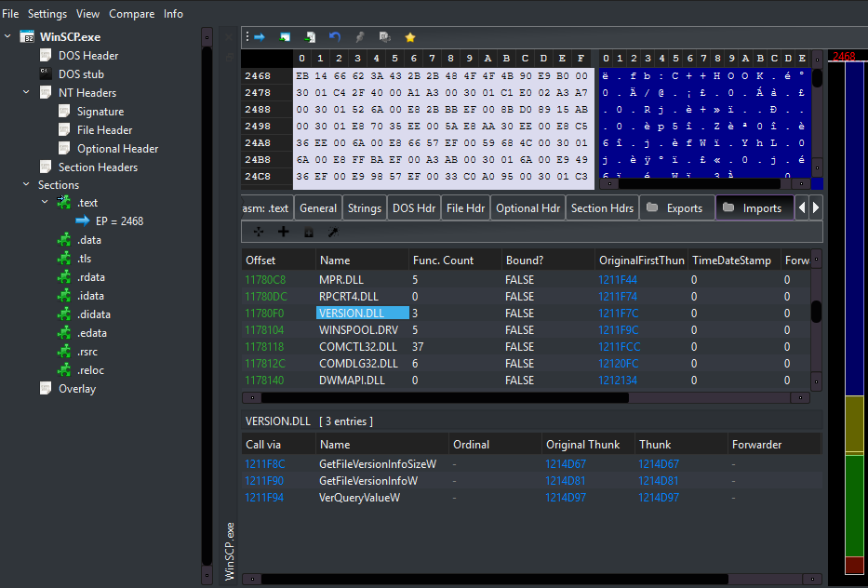Click the .reloc section puzzle icon
The width and height of the screenshot is (868, 588).
64,370
